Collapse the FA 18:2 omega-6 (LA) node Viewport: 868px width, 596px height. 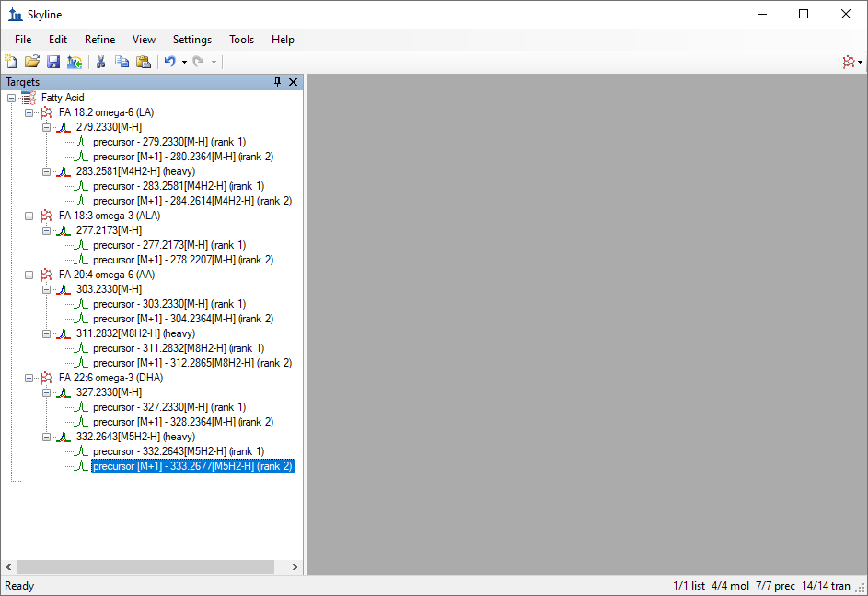click(x=29, y=113)
